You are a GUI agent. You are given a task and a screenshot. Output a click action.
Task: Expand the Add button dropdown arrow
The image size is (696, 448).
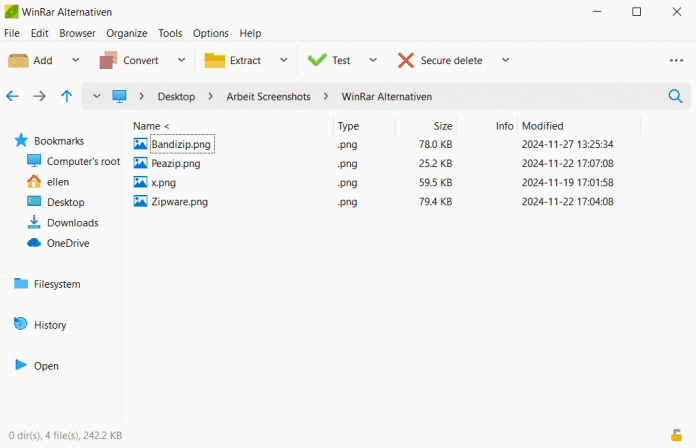point(72,60)
